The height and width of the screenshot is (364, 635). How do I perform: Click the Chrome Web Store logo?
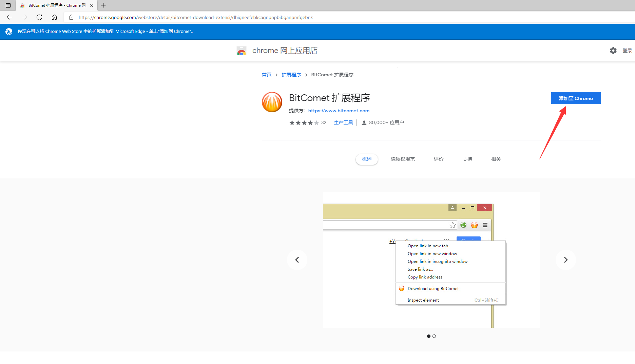[242, 51]
